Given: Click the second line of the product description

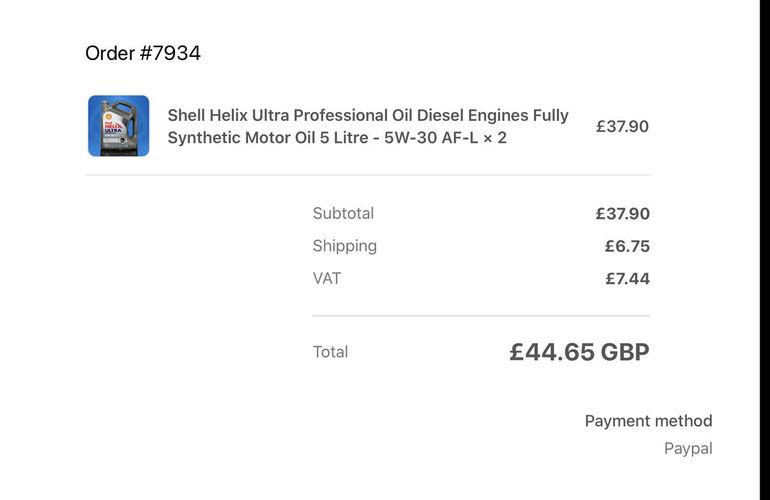Looking at the screenshot, I should coord(337,138).
